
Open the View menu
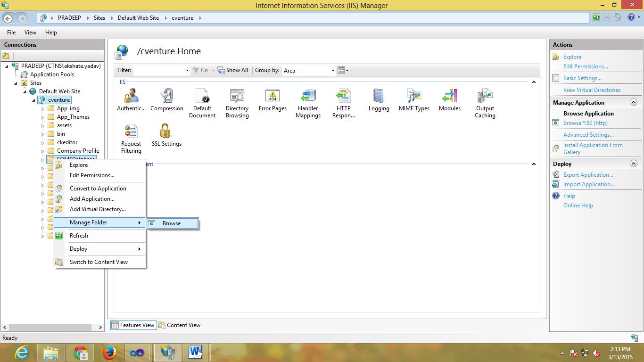[x=30, y=33]
